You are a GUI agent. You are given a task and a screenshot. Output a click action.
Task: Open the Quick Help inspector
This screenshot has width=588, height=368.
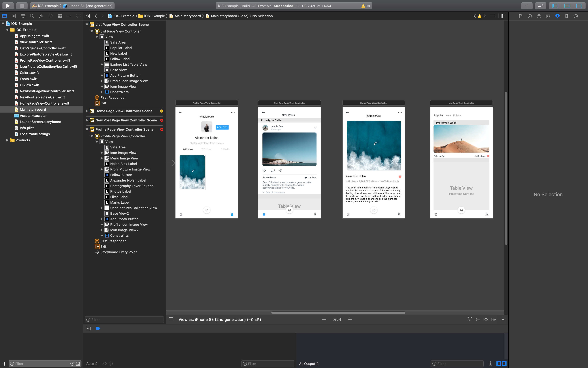pyautogui.click(x=539, y=16)
